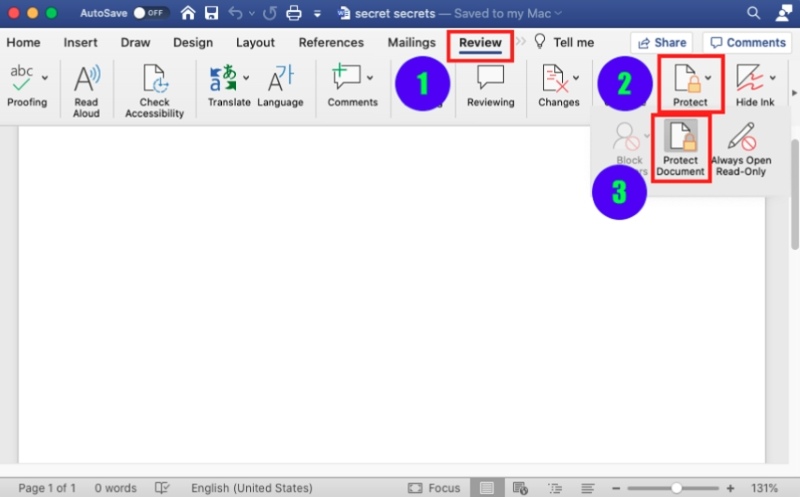
Task: Switch to the Design tab
Action: [193, 42]
